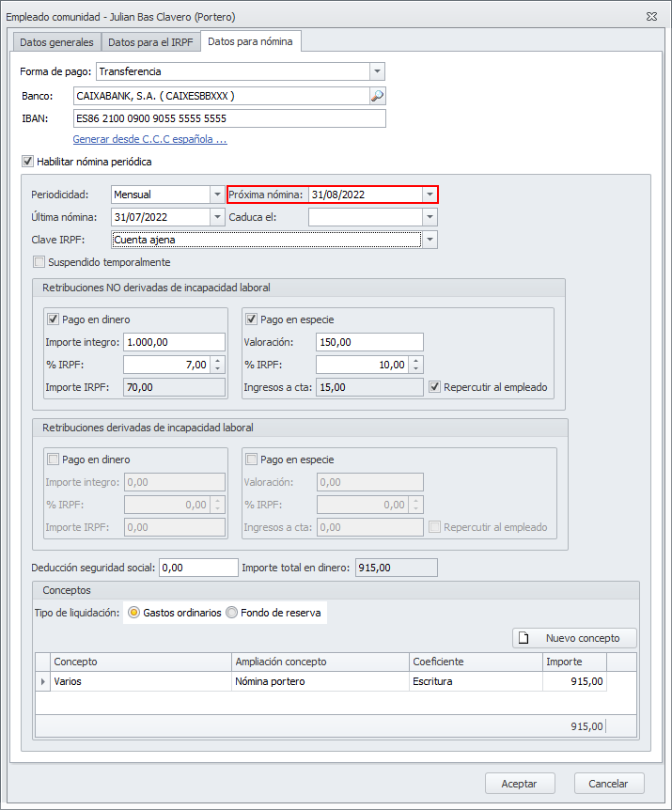
Task: Enable Pago en dinero for incapacidad laboral
Action: [x=53, y=460]
